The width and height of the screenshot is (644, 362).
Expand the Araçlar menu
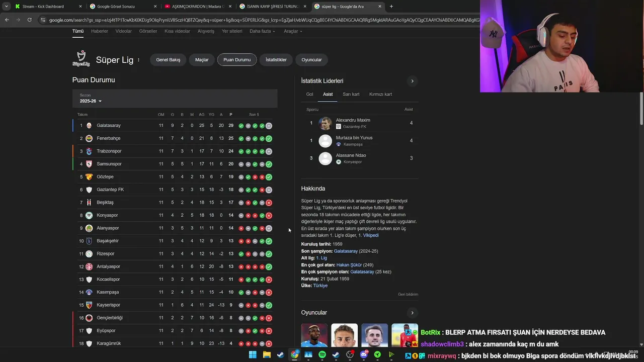tap(293, 31)
